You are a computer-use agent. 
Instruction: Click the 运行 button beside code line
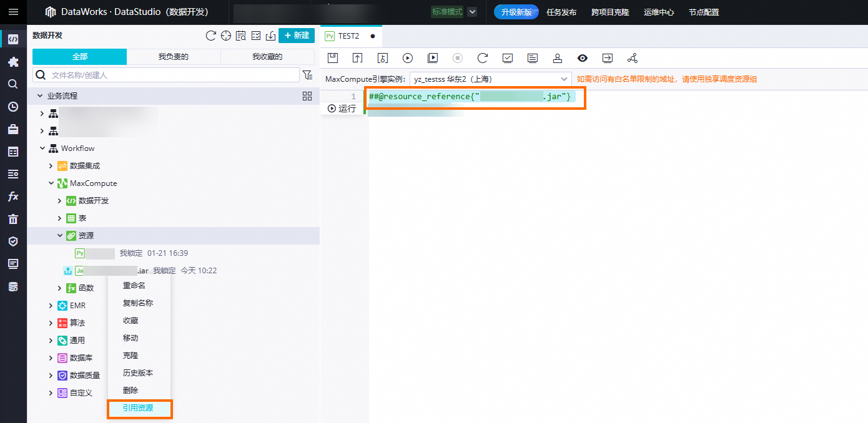342,109
